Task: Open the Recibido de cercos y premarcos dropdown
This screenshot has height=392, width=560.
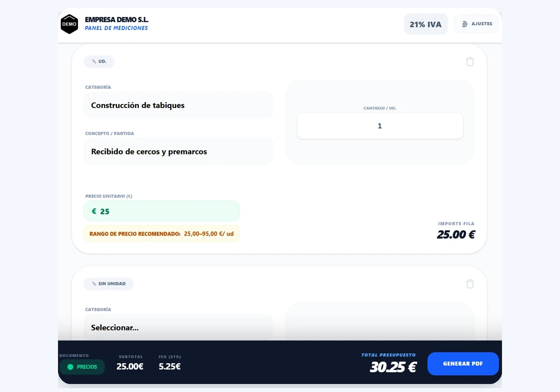Action: (178, 152)
